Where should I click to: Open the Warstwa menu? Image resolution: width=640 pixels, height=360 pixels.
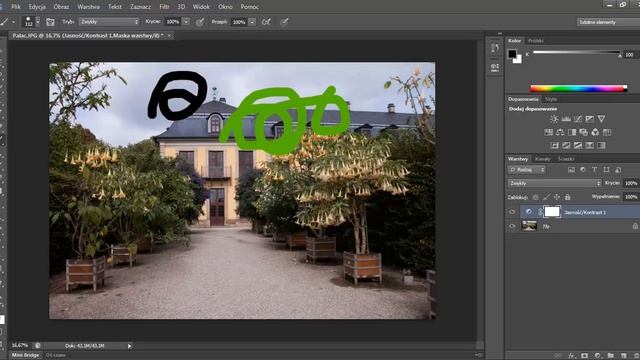click(x=88, y=7)
